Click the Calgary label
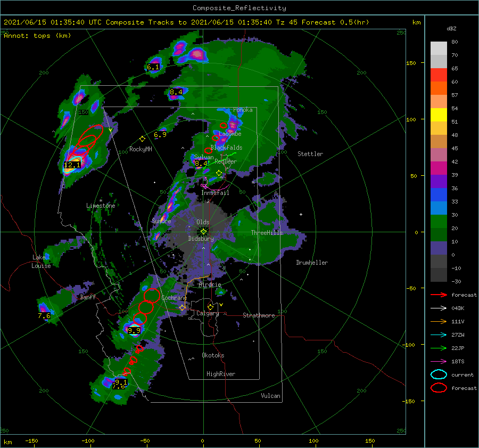 tap(208, 313)
